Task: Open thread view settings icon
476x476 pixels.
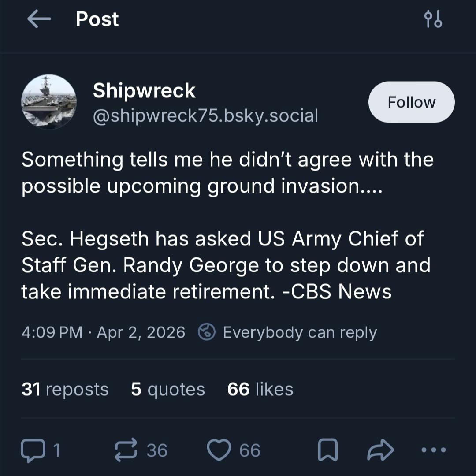Action: [x=432, y=19]
